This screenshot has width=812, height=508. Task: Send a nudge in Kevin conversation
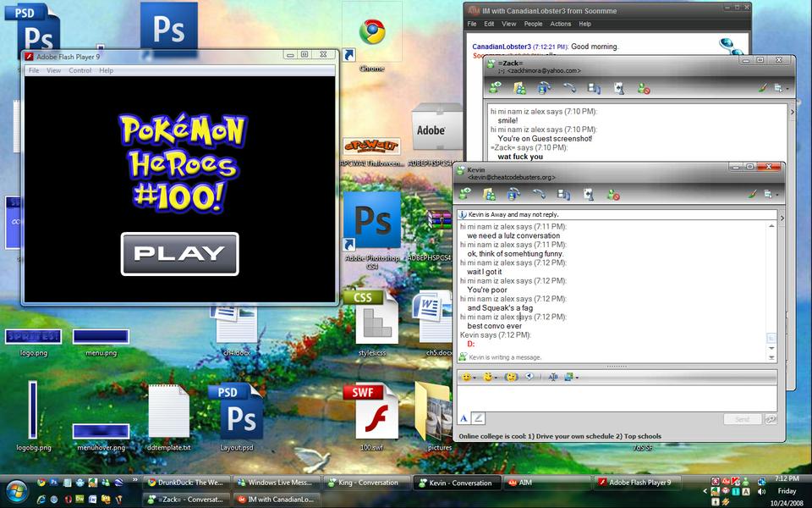coord(511,377)
